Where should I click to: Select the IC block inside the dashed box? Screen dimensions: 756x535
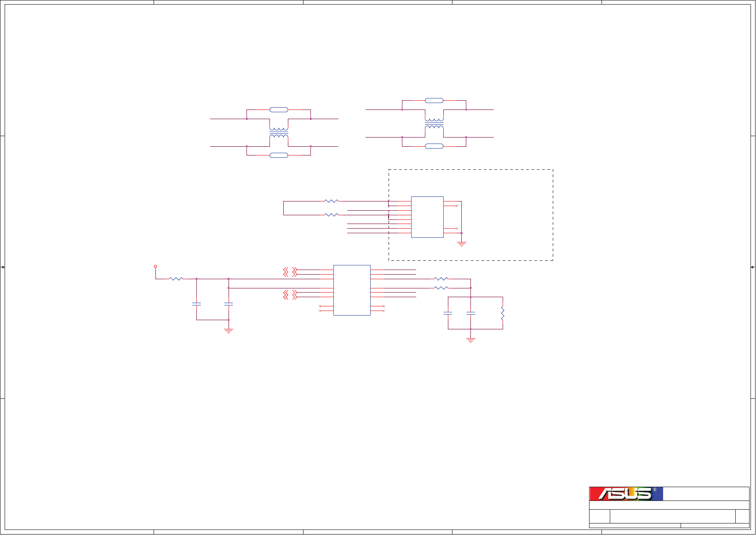pyautogui.click(x=427, y=217)
